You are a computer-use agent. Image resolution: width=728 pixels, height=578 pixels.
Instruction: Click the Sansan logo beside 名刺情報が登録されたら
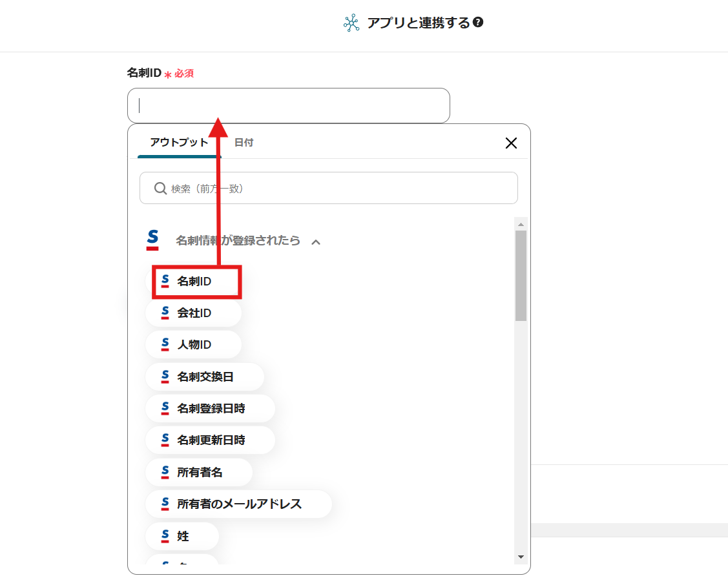[x=152, y=240]
